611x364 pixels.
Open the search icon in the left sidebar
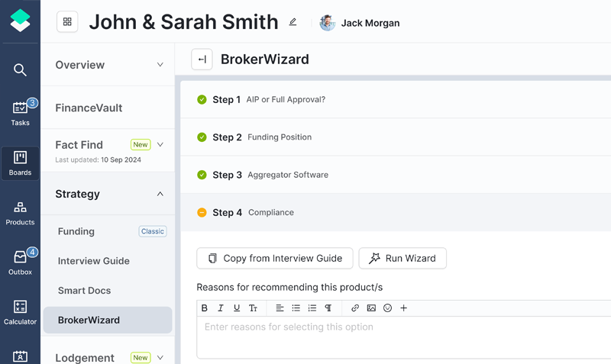(20, 70)
